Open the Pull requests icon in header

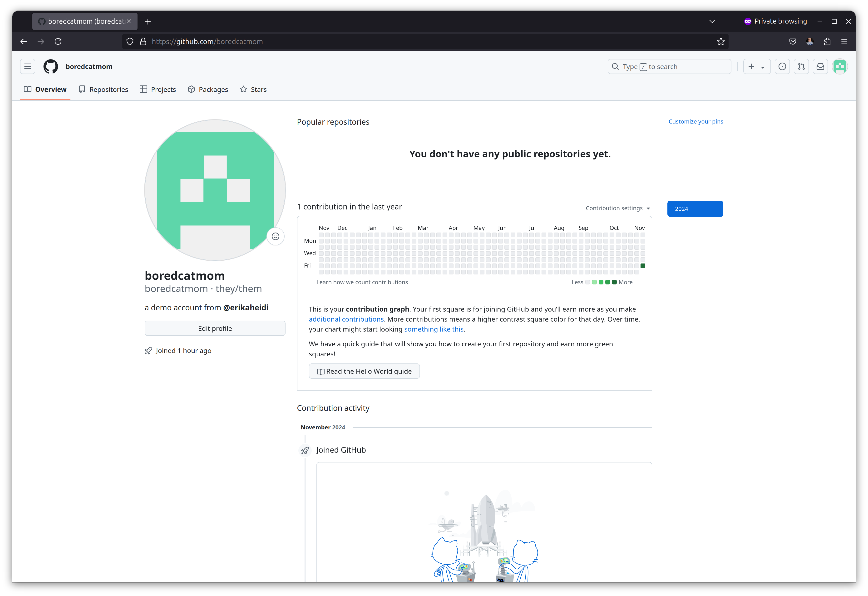[801, 66]
